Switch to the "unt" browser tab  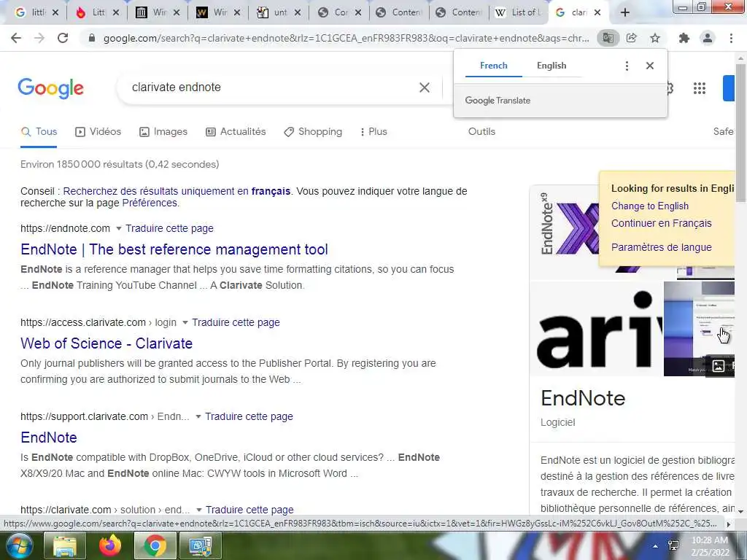pos(274,12)
